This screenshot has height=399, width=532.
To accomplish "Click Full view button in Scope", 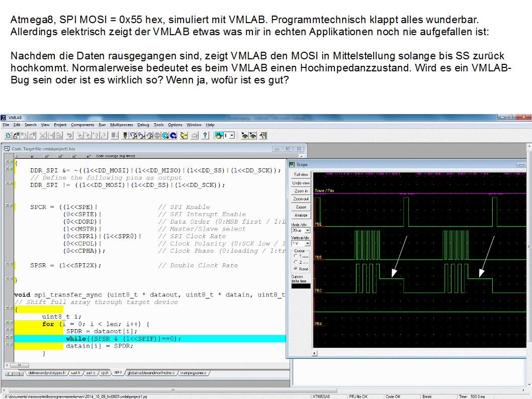I will point(301,174).
